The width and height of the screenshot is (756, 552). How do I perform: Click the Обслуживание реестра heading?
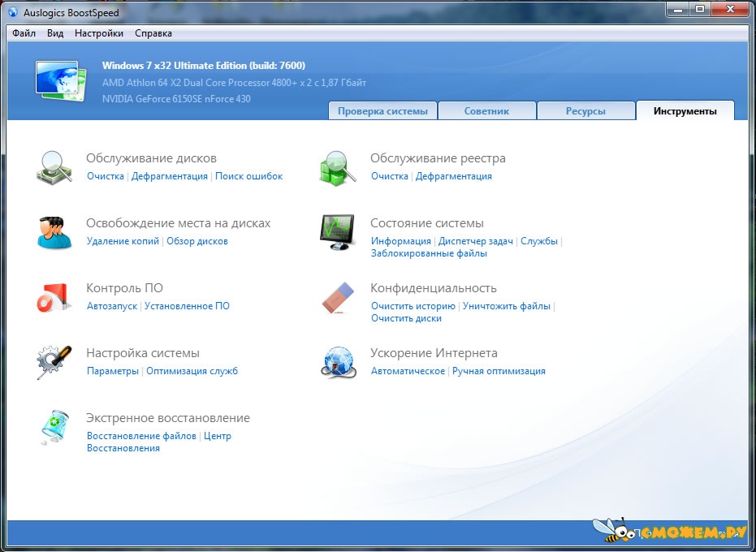pos(438,158)
